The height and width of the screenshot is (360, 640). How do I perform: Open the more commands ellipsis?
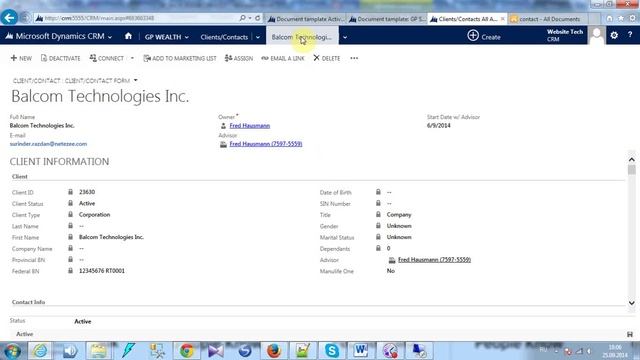tap(354, 58)
